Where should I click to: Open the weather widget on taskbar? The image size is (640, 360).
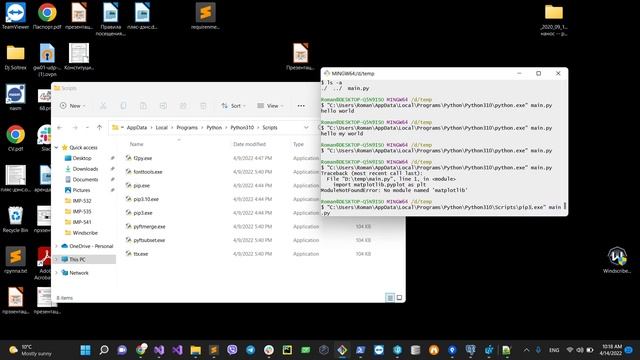(30, 350)
